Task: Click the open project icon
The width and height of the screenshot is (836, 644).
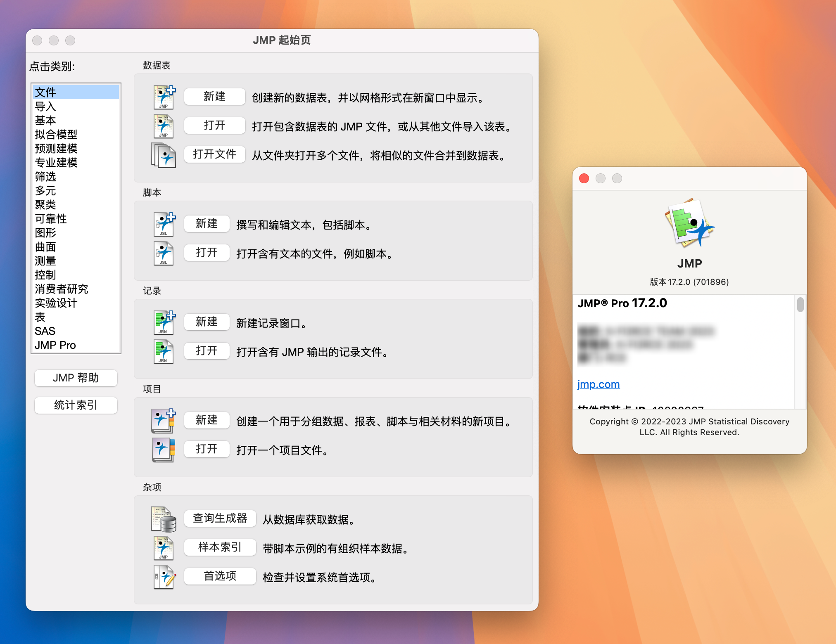Action: pyautogui.click(x=164, y=450)
